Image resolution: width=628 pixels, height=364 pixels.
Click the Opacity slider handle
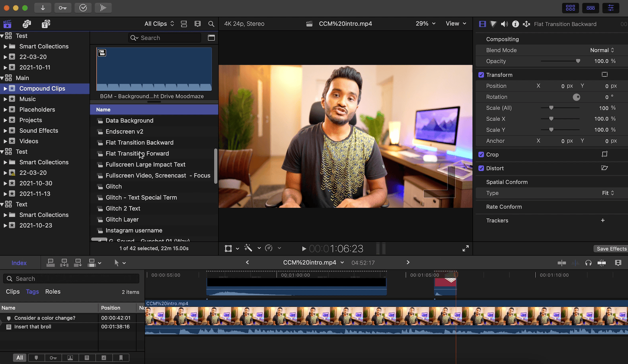[578, 61]
